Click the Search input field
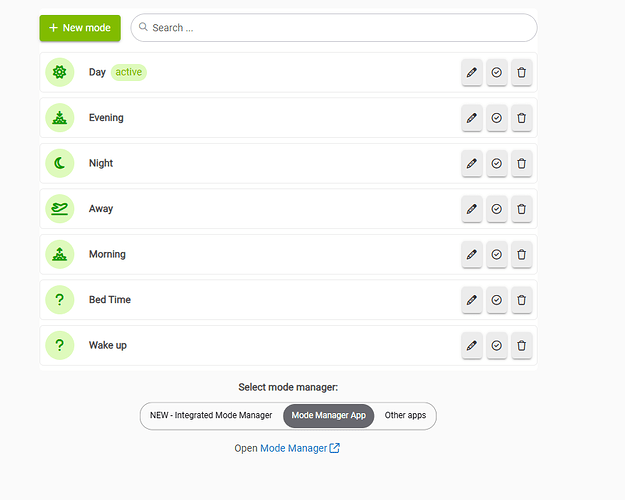 pyautogui.click(x=340, y=28)
